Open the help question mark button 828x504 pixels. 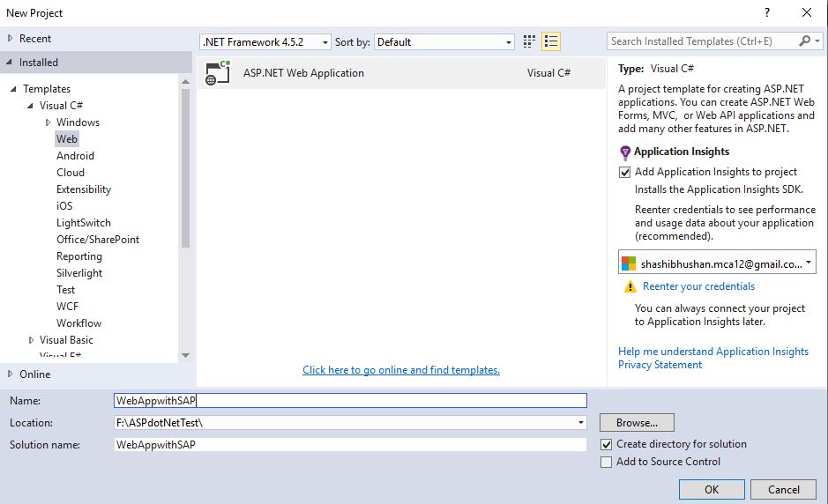[x=767, y=12]
